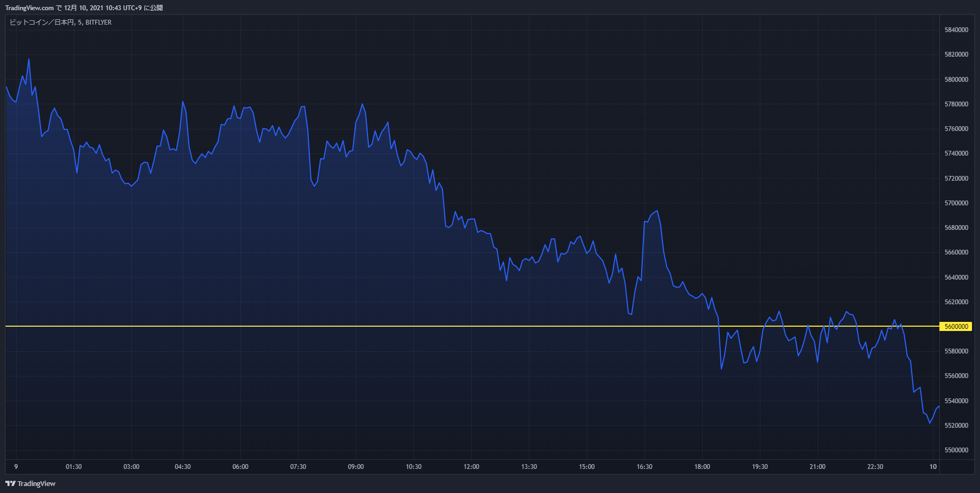Click the 5840000 price axis label
The width and height of the screenshot is (980, 493).
pos(956,30)
